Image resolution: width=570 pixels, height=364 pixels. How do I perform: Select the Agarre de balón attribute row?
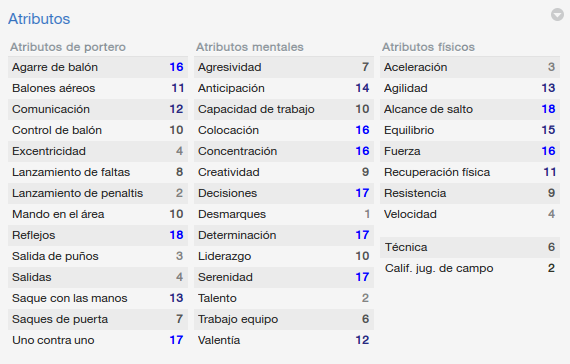pos(98,67)
